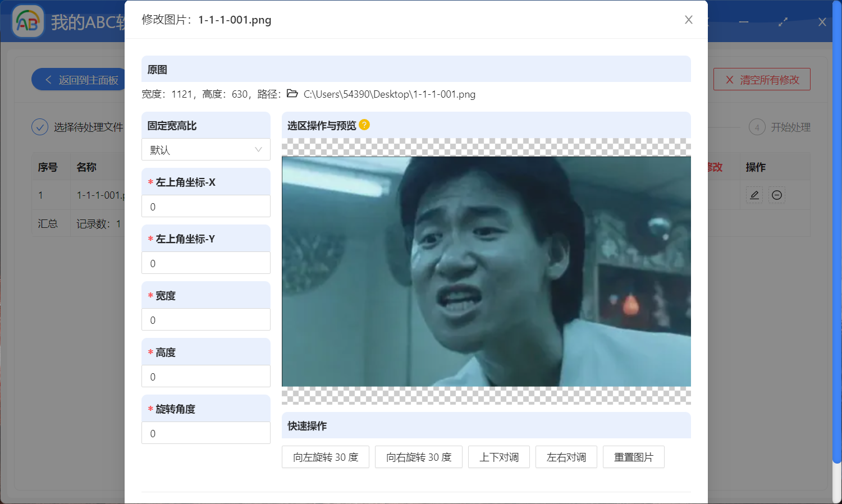Flip the image horizontally with 左右对调
The height and width of the screenshot is (504, 842).
point(566,457)
